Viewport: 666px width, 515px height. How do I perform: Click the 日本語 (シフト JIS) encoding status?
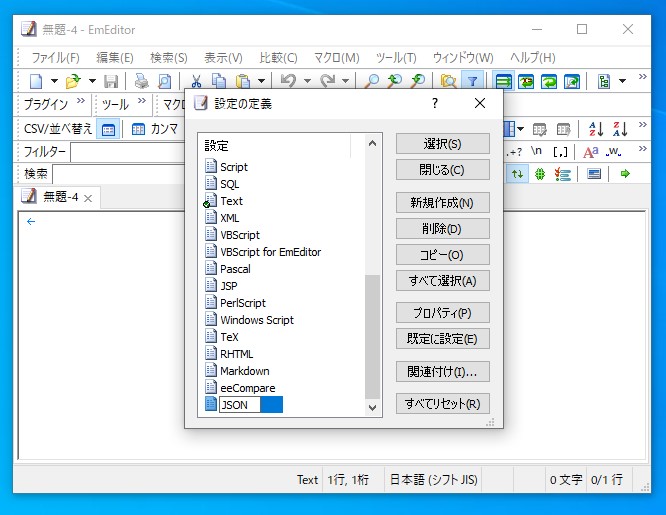[x=433, y=480]
